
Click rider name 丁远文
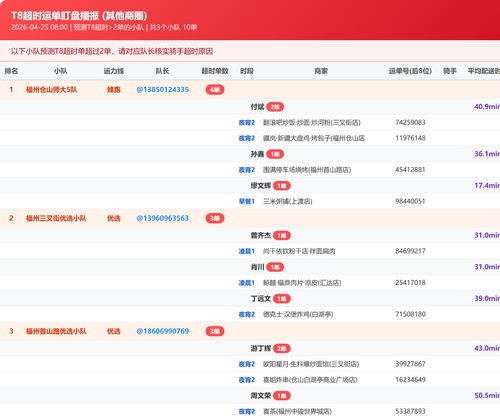[261, 299]
